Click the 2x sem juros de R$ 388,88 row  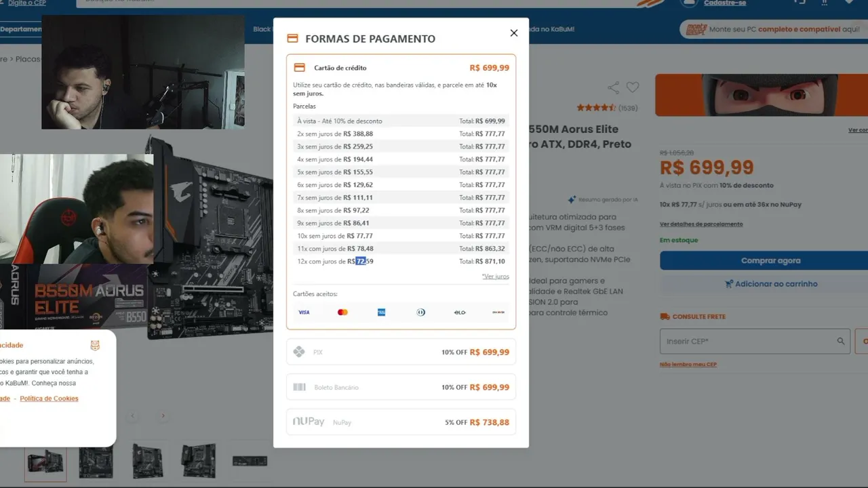pos(401,134)
